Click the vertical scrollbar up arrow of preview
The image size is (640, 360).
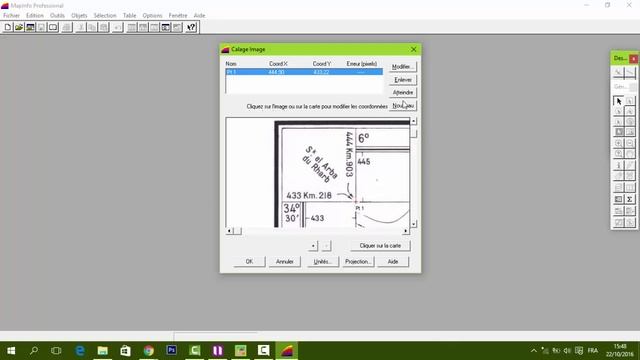pyautogui.click(x=413, y=121)
